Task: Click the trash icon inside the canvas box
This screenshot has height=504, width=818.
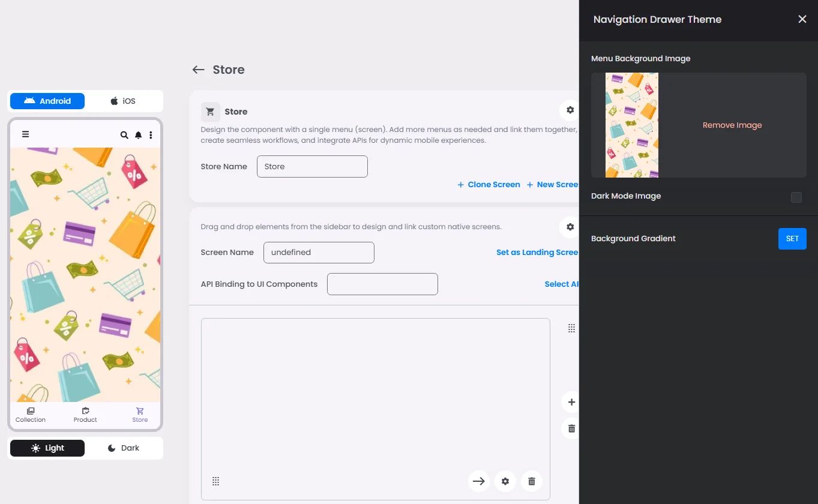Action: (x=532, y=481)
